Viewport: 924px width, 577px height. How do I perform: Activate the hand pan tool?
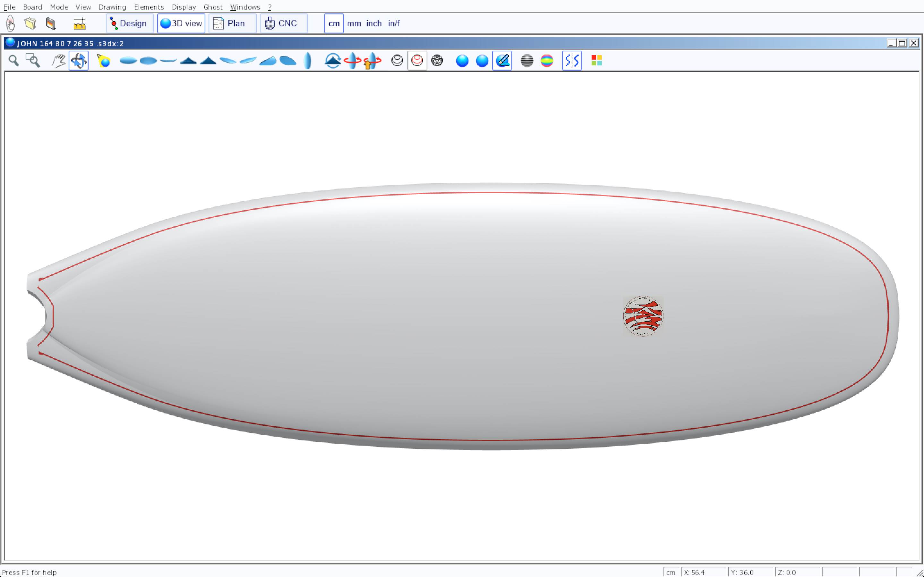[x=58, y=61]
